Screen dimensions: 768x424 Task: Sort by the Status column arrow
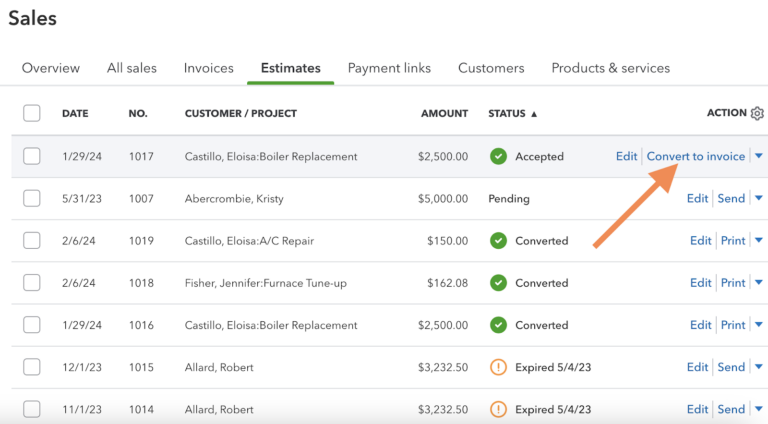[534, 114]
